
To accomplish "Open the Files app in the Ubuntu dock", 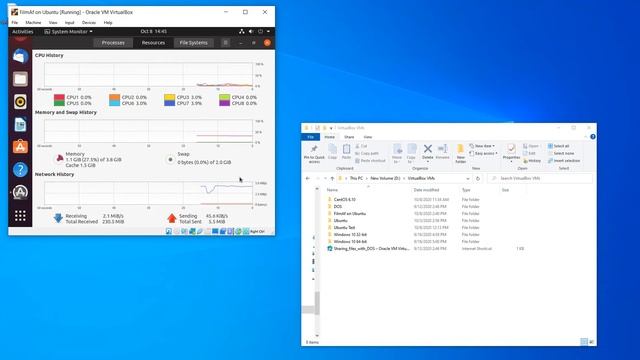I will point(20,79).
